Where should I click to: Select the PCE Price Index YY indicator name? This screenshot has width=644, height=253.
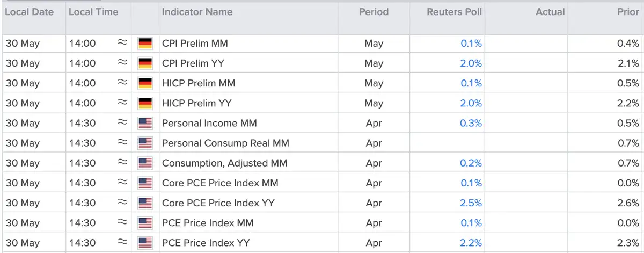pyautogui.click(x=206, y=243)
